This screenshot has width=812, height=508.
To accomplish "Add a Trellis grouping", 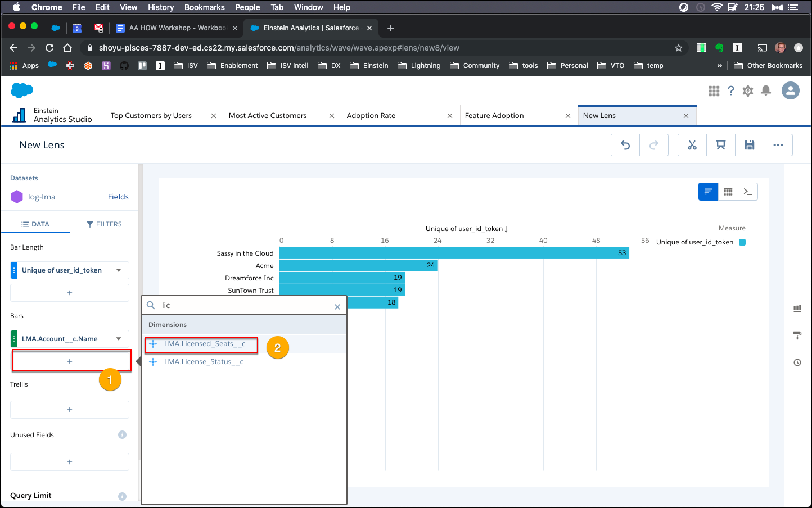I will click(70, 410).
